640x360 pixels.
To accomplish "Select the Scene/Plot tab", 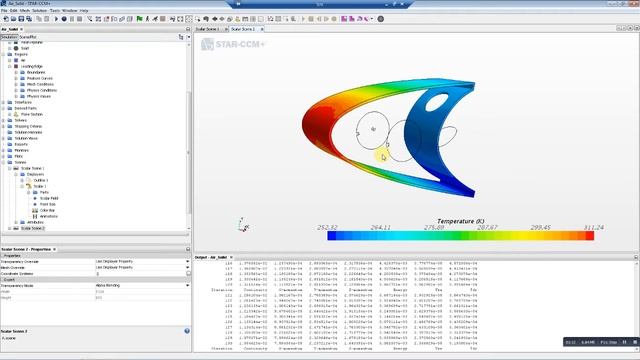I will click(x=28, y=37).
